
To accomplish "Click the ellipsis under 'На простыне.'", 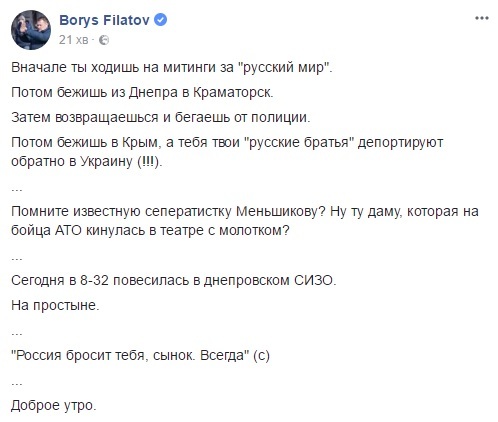I will point(17,333).
